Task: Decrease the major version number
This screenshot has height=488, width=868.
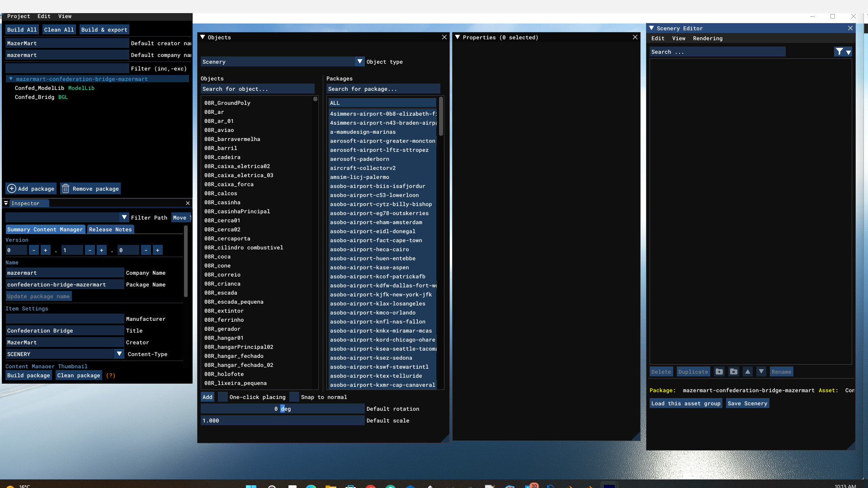Action: point(34,250)
